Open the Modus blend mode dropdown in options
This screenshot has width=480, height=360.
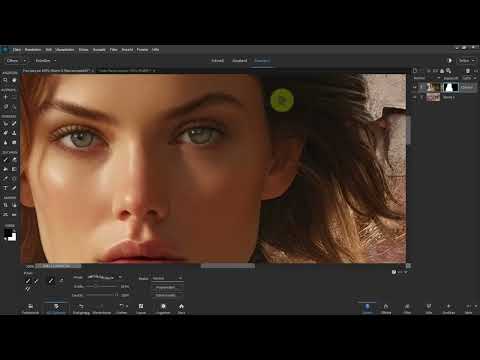click(x=168, y=278)
